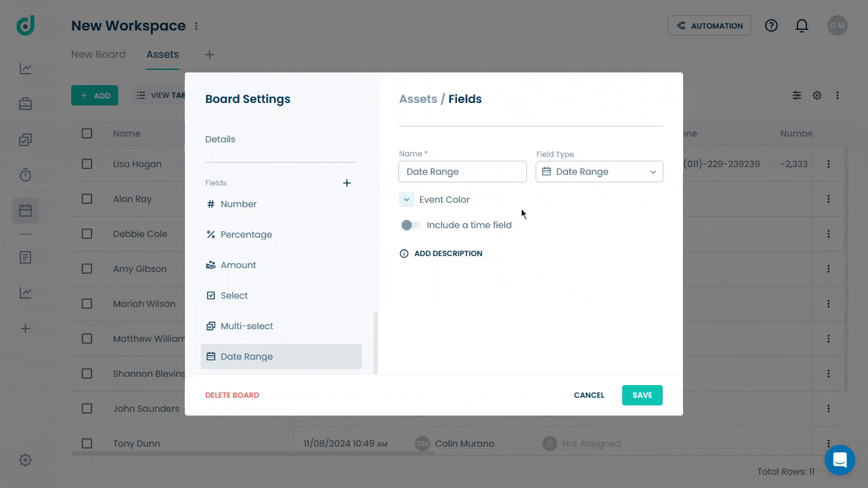
Task: Open New Workspace three-dot menu
Action: click(196, 26)
